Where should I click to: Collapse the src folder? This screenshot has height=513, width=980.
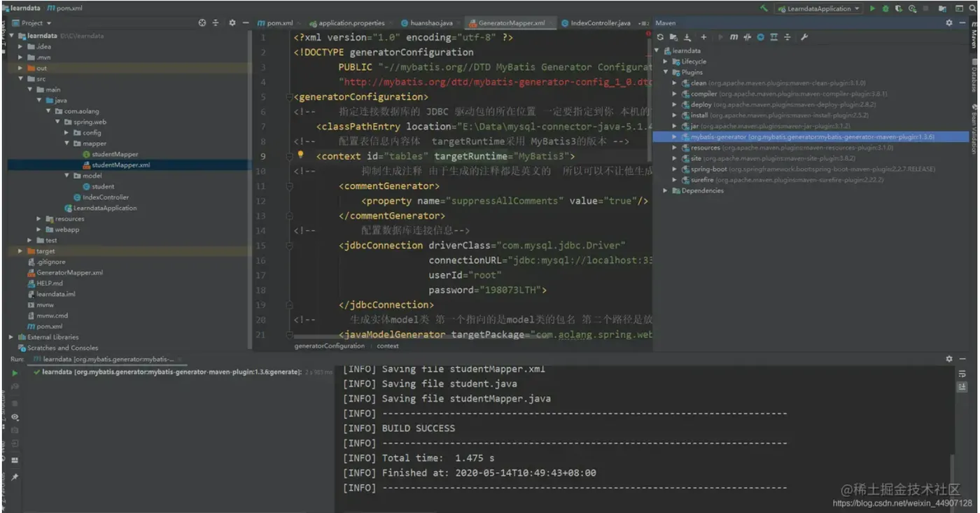pyautogui.click(x=21, y=79)
